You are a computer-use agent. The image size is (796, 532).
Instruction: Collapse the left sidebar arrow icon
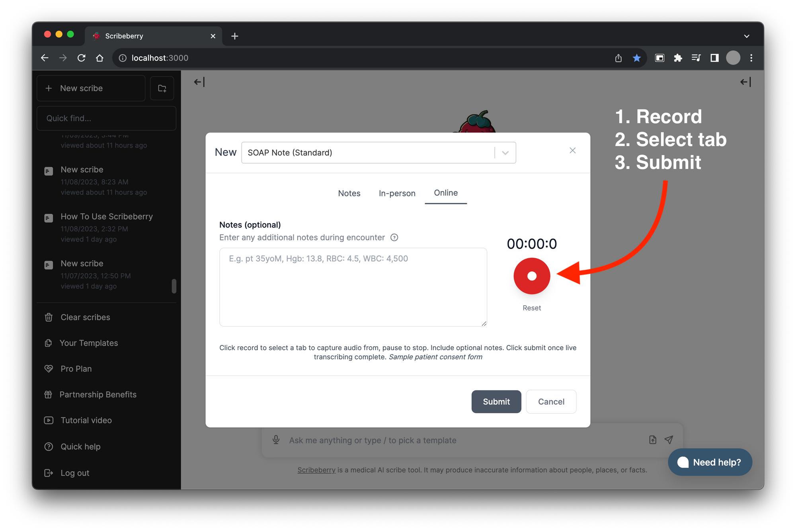pyautogui.click(x=199, y=82)
